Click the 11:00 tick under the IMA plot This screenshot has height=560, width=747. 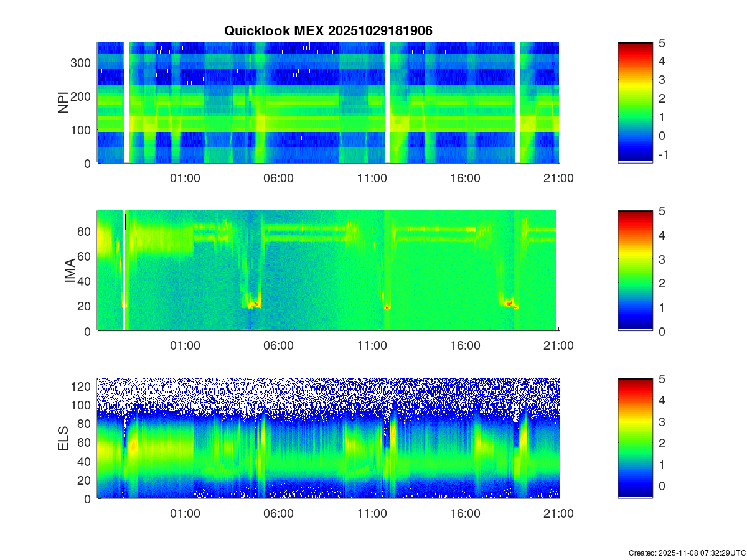click(x=372, y=346)
